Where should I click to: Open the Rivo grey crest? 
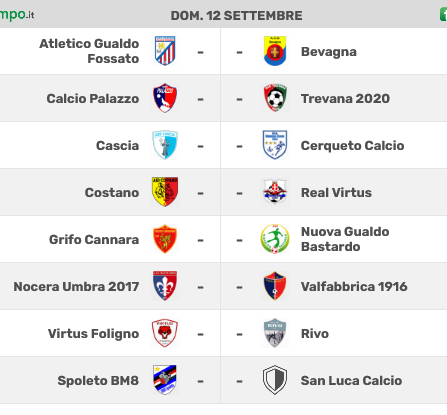coord(275,333)
